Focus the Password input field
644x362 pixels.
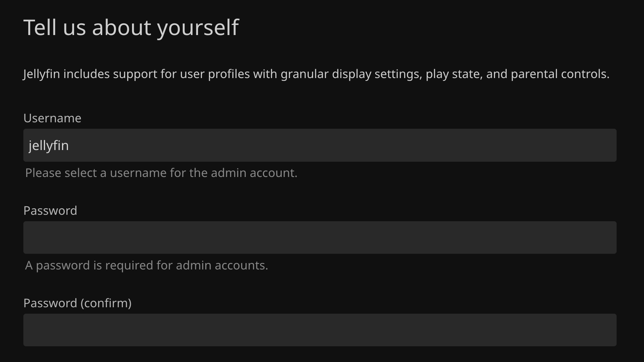point(320,238)
